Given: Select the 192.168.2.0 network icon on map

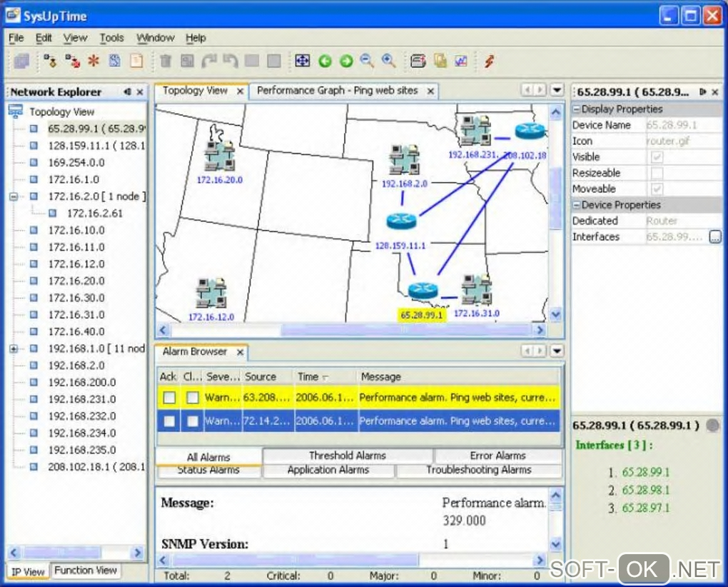Looking at the screenshot, I should point(405,160).
